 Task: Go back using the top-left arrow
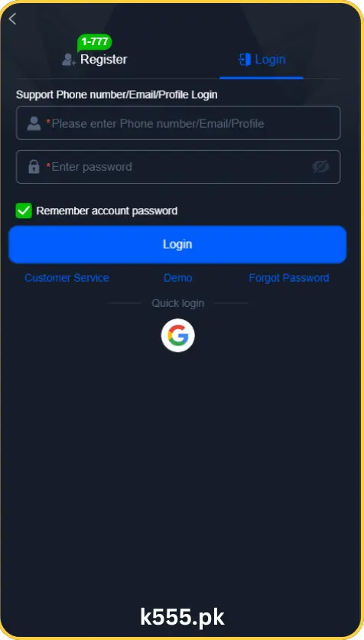click(13, 19)
